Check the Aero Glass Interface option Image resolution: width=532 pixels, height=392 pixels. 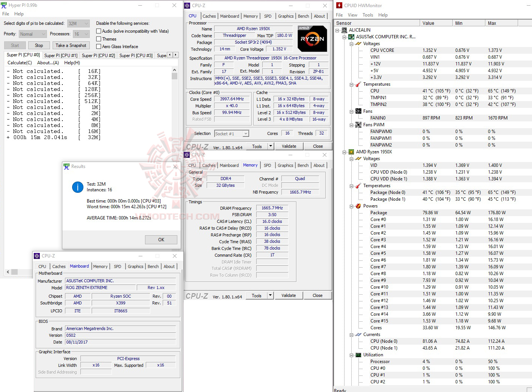[98, 46]
